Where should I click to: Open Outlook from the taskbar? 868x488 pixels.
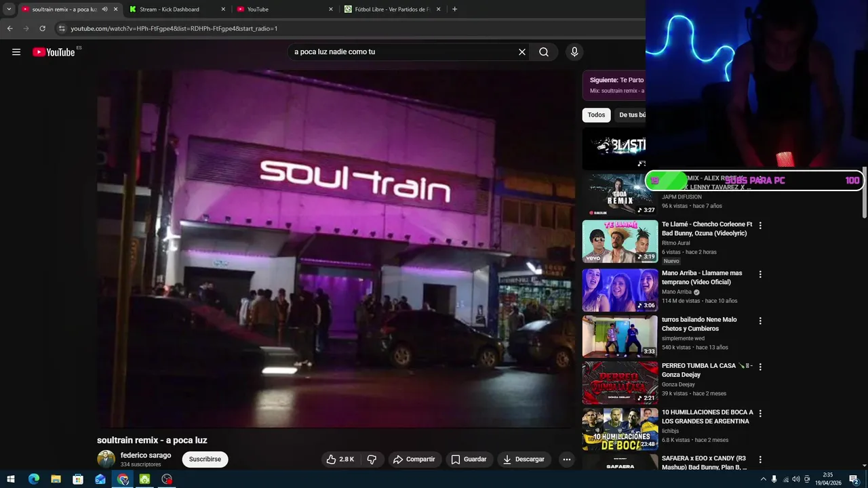pos(100,479)
